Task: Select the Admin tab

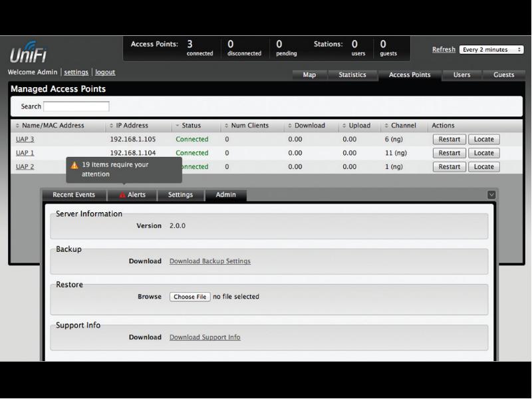Action: click(x=225, y=195)
